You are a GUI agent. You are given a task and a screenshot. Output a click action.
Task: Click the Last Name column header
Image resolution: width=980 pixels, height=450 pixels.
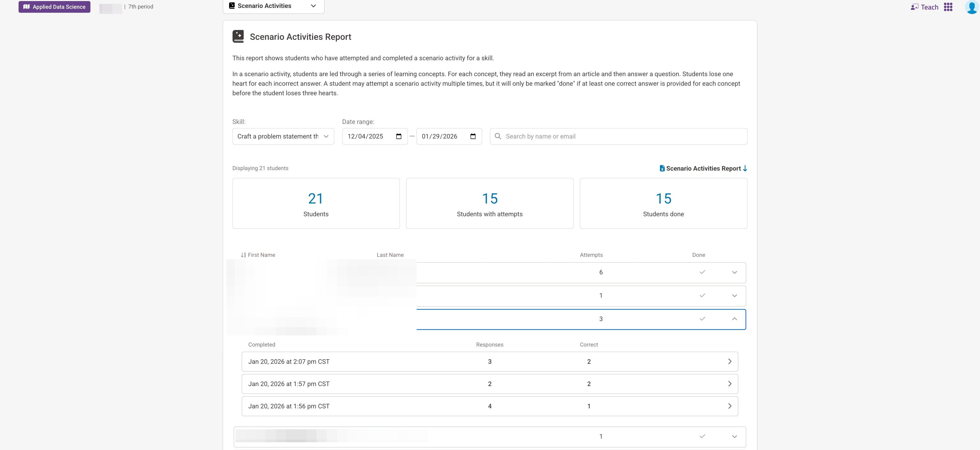point(390,255)
